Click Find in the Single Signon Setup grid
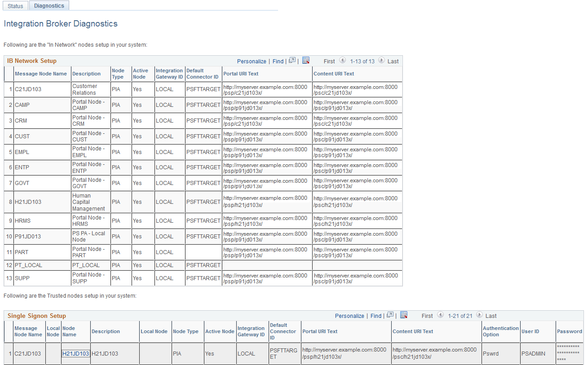 point(376,316)
